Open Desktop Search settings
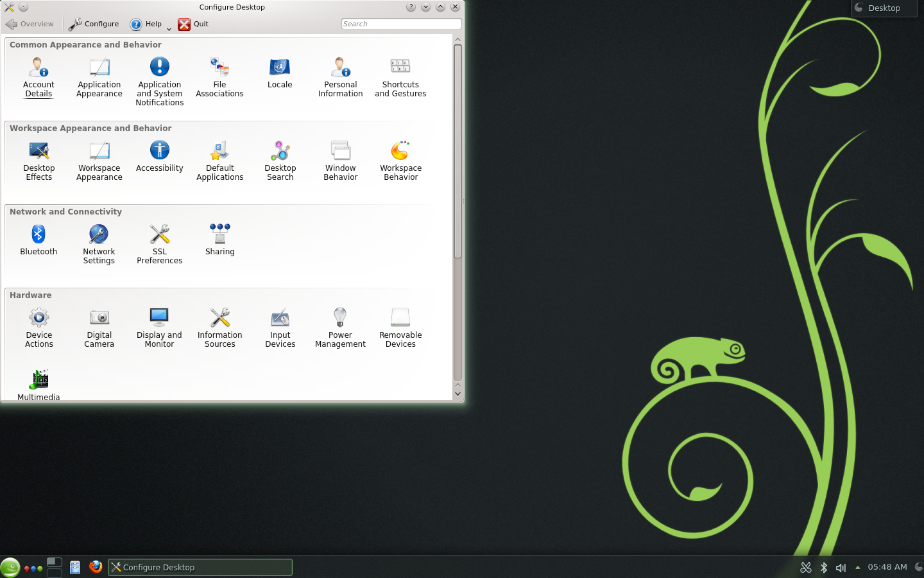Screen dimensions: 924x578 pos(280,161)
